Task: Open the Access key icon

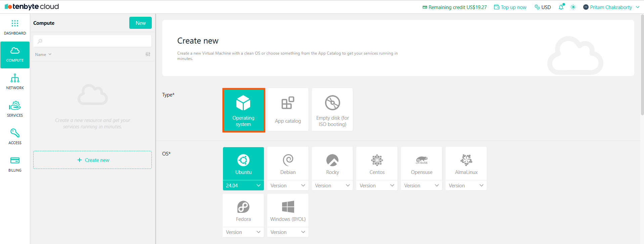Action: 15,133
